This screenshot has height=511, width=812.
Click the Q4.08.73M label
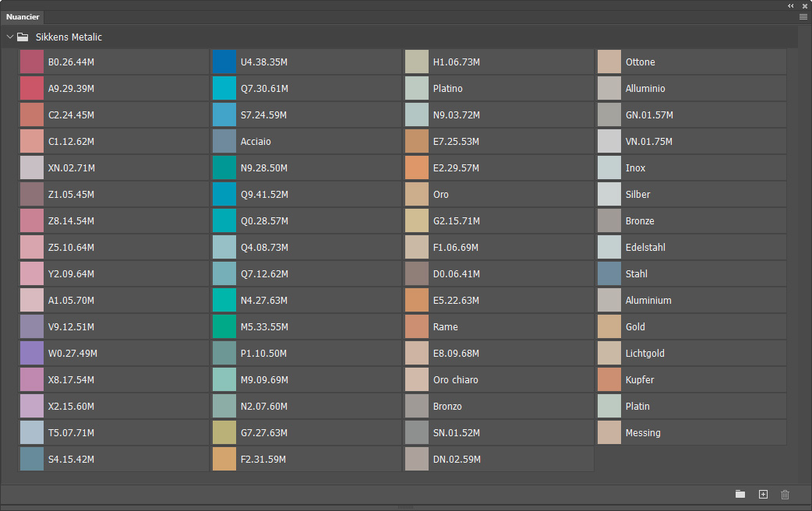coord(264,247)
